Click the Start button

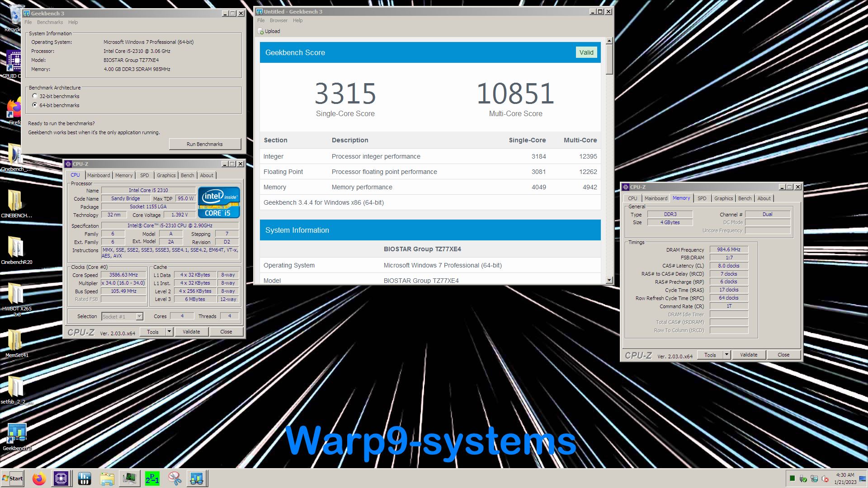pyautogui.click(x=13, y=479)
